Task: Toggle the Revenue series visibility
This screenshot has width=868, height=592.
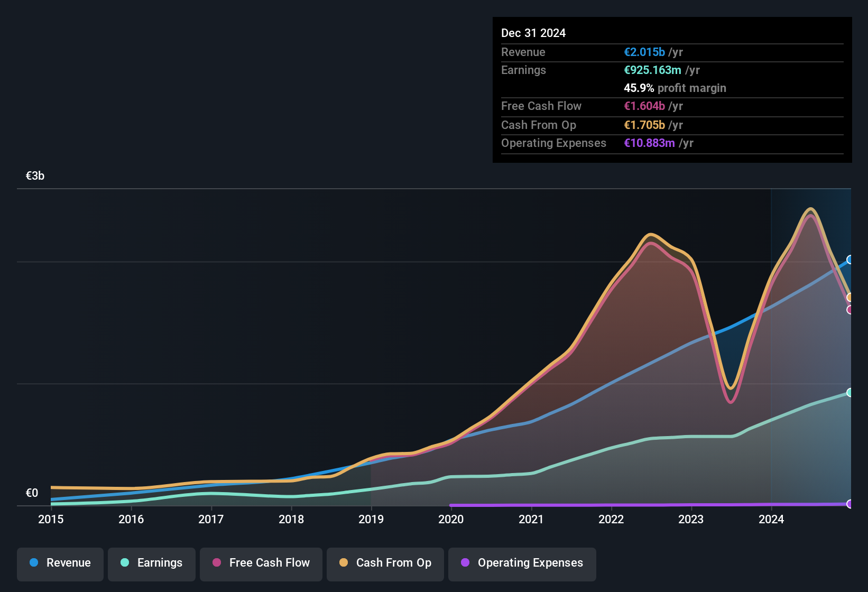Action: [x=60, y=563]
